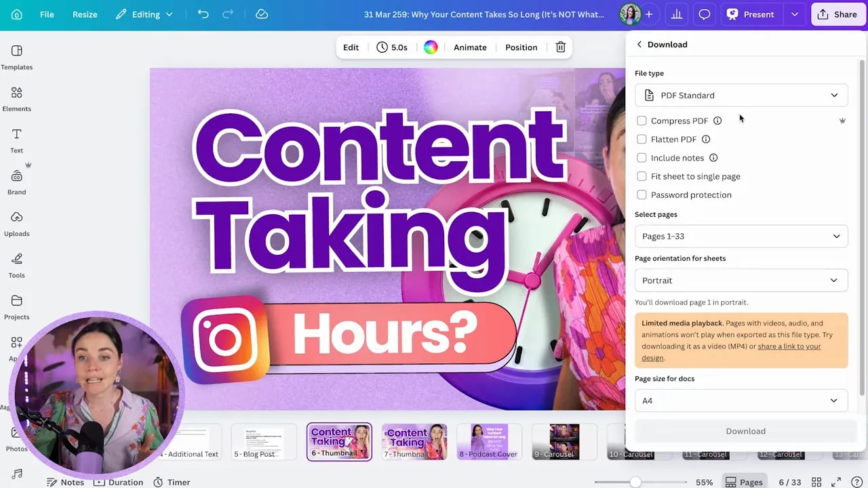Go to Canva home icon
868x488 pixels.
[17, 14]
